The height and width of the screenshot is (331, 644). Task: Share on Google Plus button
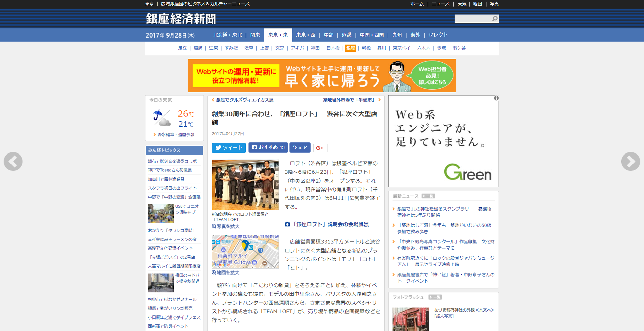point(320,148)
